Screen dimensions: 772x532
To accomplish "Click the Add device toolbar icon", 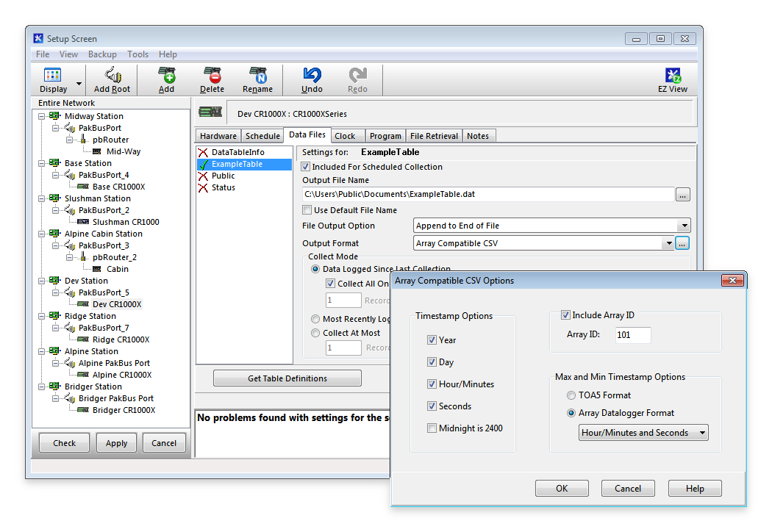I will pyautogui.click(x=167, y=76).
